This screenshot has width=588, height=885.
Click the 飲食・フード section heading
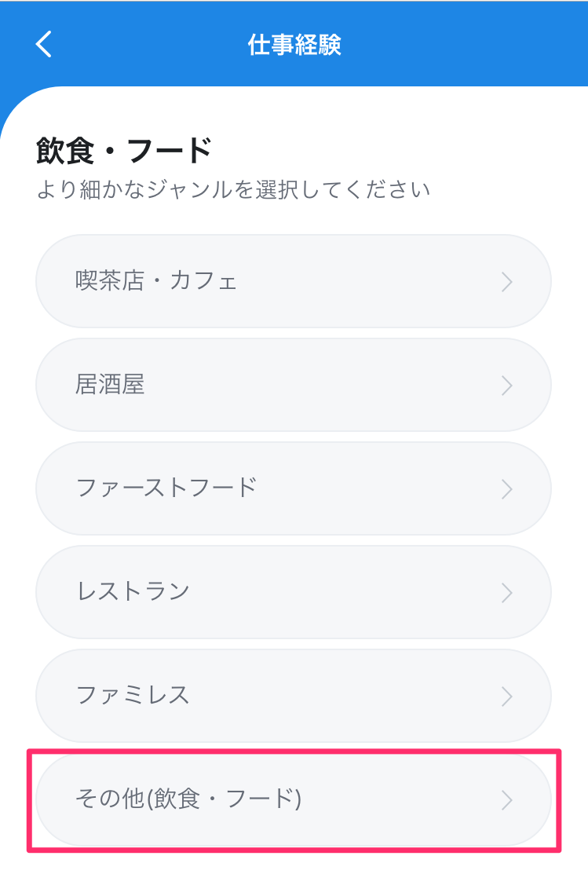123,150
